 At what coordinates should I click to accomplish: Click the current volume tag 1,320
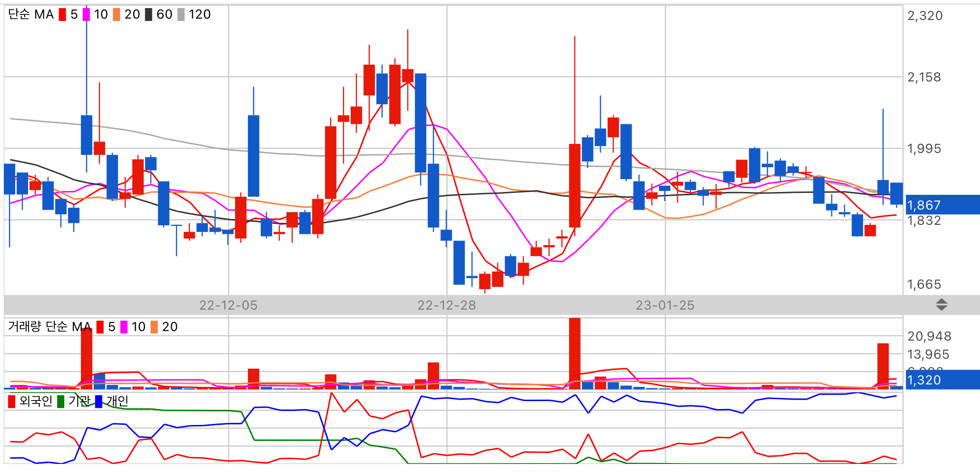tap(943, 380)
